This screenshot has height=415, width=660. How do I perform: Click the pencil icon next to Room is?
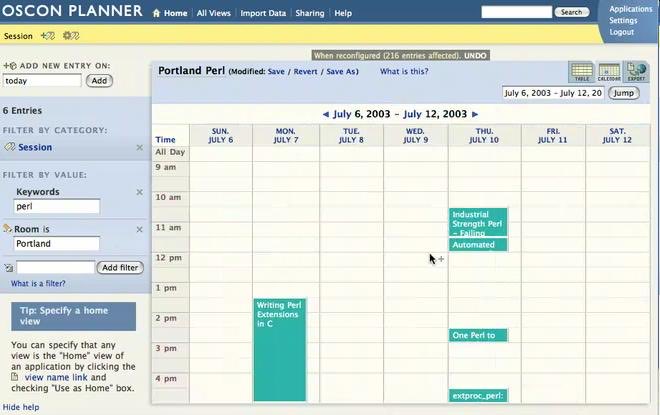point(8,229)
